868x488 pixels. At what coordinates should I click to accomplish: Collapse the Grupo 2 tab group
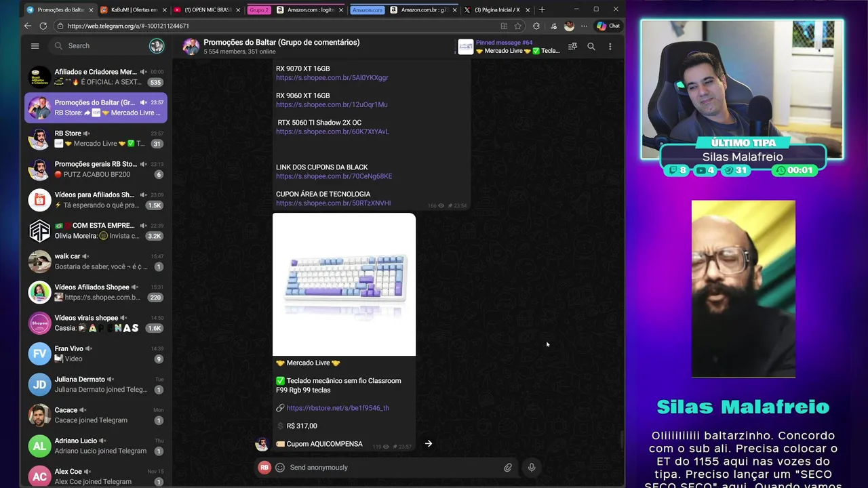tap(258, 9)
